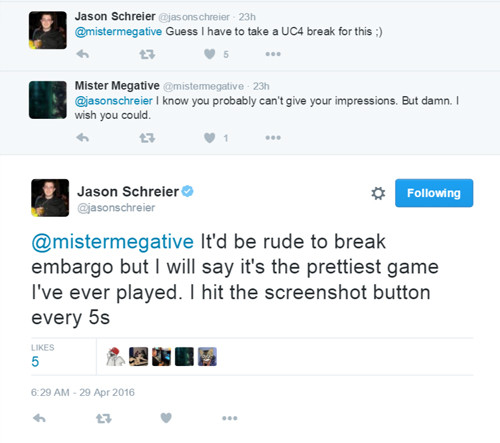This screenshot has width=500, height=443.
Task: Open more options on UC4 break tweet
Action: [x=273, y=54]
